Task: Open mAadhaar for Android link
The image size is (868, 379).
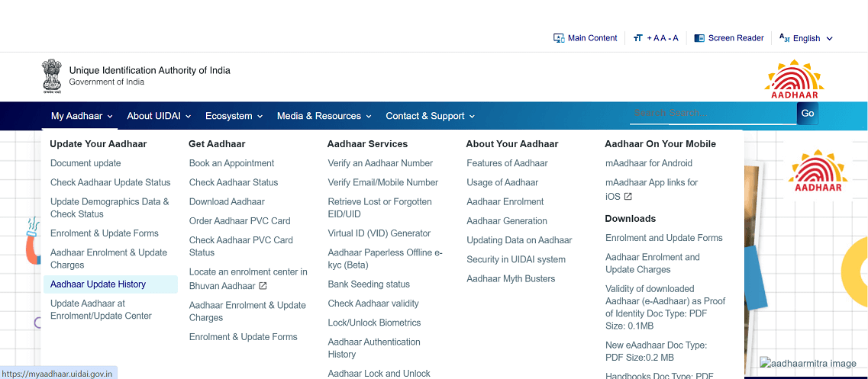Action: tap(648, 163)
